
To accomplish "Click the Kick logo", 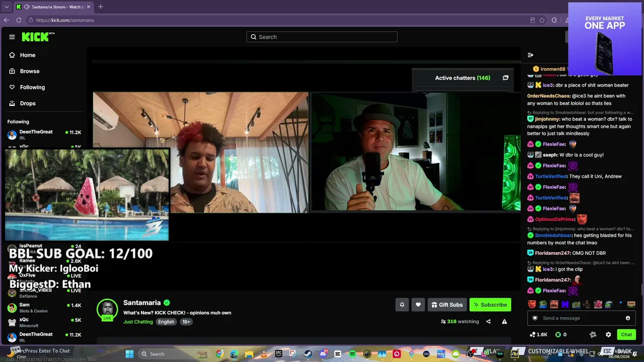I will [x=38, y=37].
